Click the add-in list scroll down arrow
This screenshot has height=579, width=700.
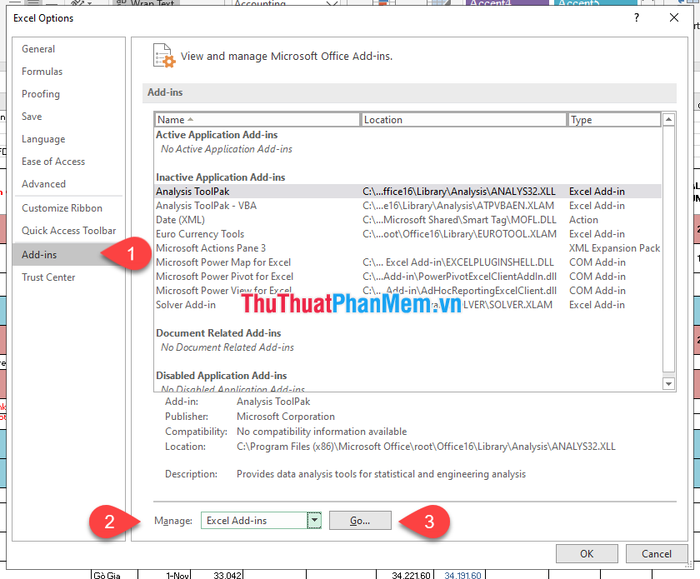point(668,383)
